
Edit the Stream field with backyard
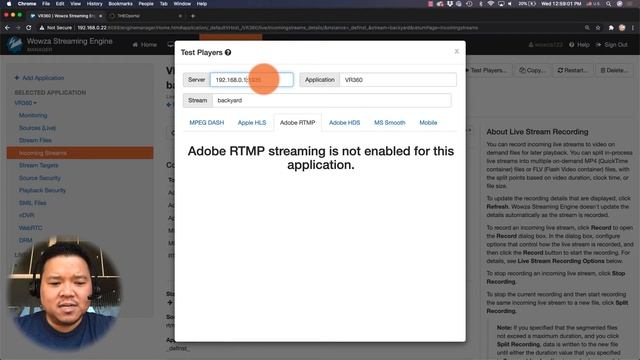[331, 100]
